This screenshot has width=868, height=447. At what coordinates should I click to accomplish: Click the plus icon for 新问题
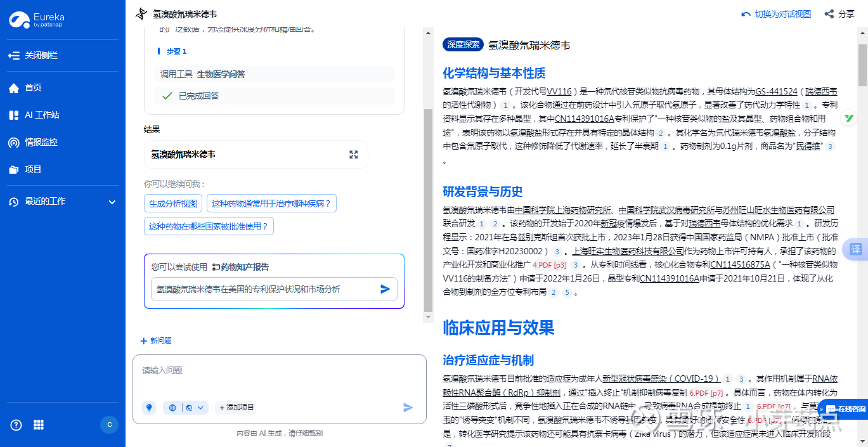[144, 341]
